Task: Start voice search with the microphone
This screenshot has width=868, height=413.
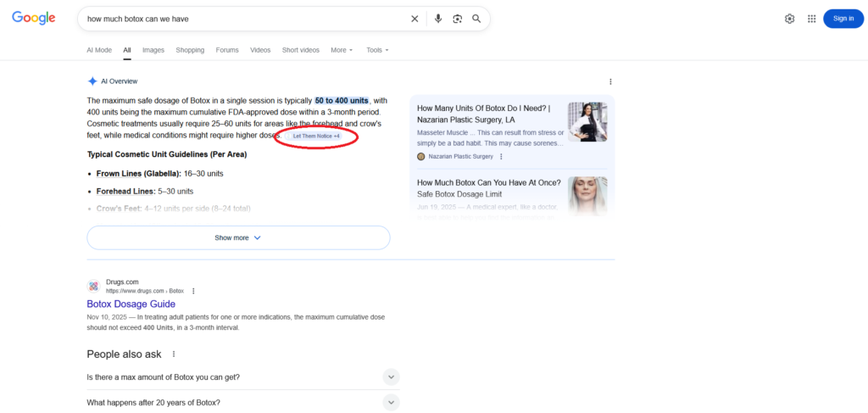Action: click(438, 19)
